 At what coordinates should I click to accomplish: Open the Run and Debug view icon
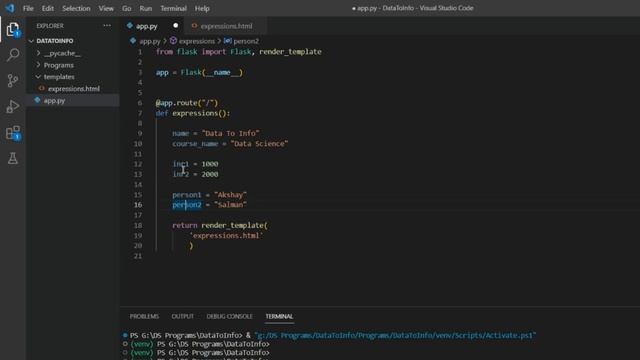click(13, 107)
